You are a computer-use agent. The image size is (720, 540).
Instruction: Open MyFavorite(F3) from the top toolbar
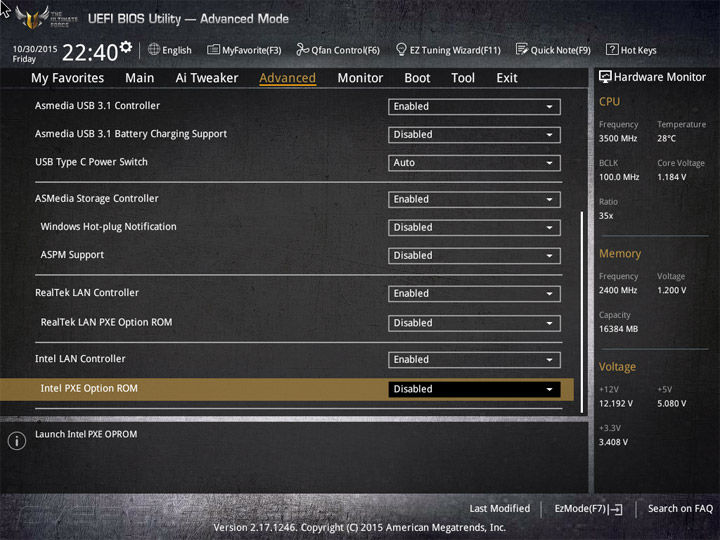213,49
